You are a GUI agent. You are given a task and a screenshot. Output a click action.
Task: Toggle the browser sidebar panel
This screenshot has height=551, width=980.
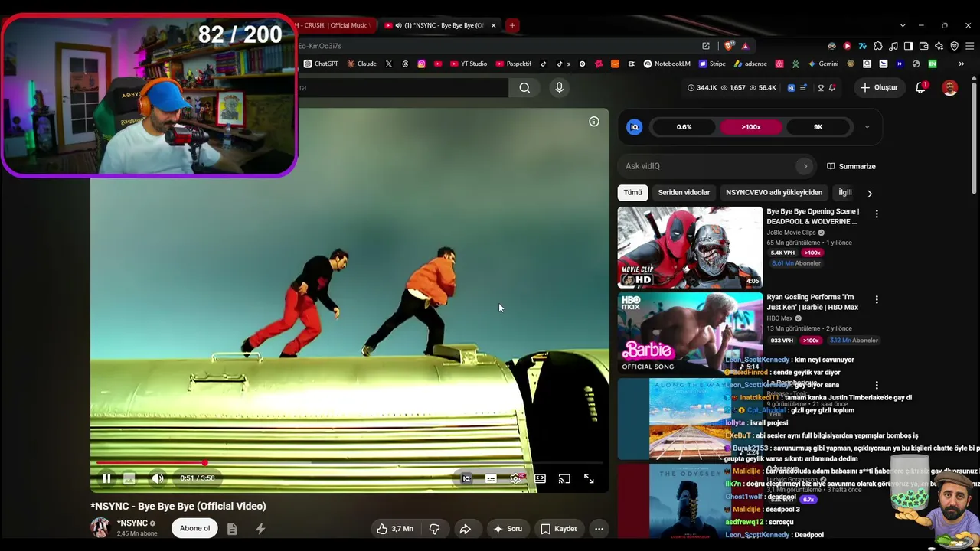coord(908,46)
